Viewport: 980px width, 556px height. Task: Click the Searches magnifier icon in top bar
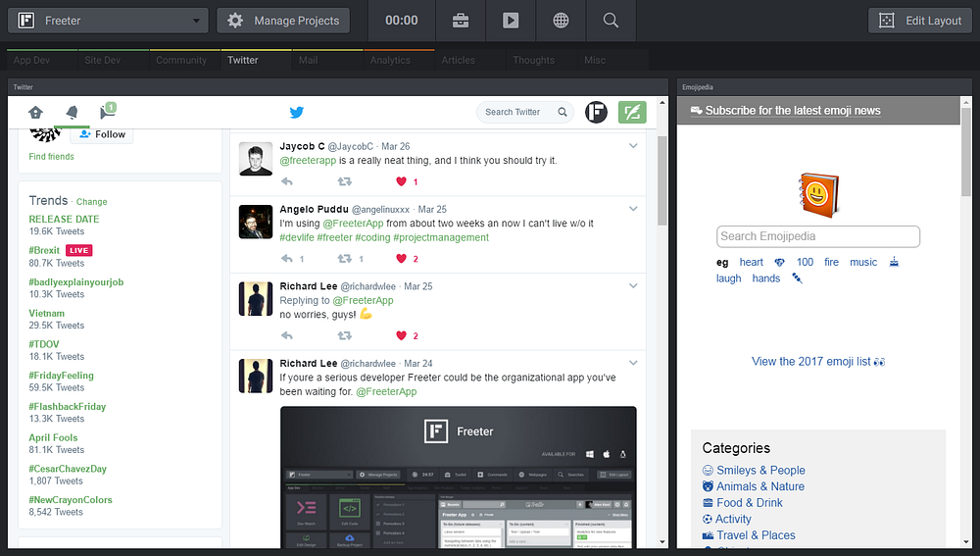tap(611, 21)
